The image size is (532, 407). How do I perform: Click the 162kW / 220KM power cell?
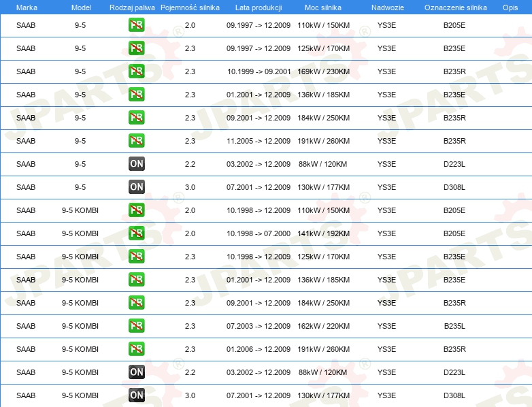tap(323, 326)
